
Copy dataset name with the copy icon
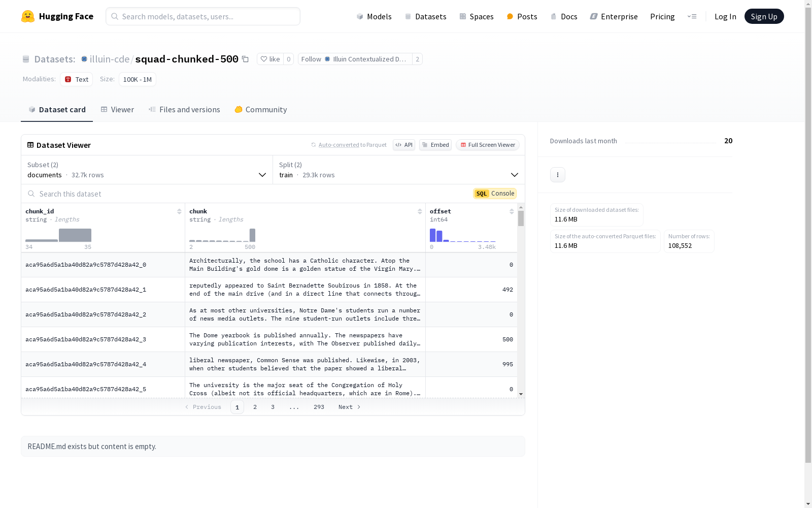[x=245, y=59]
